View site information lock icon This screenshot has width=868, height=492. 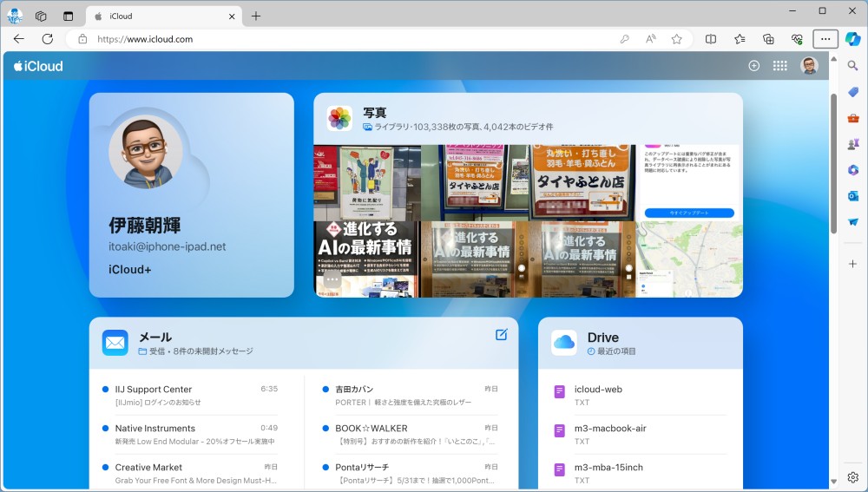point(82,39)
